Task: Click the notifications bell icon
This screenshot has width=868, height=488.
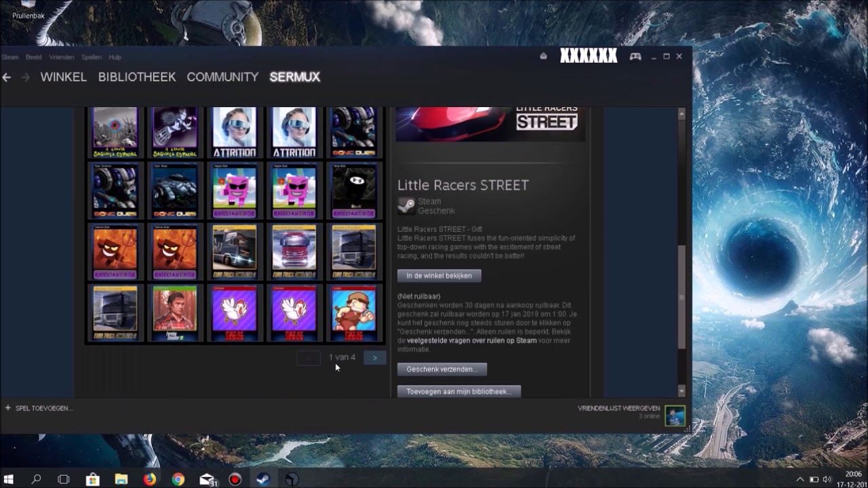Action: 543,56
